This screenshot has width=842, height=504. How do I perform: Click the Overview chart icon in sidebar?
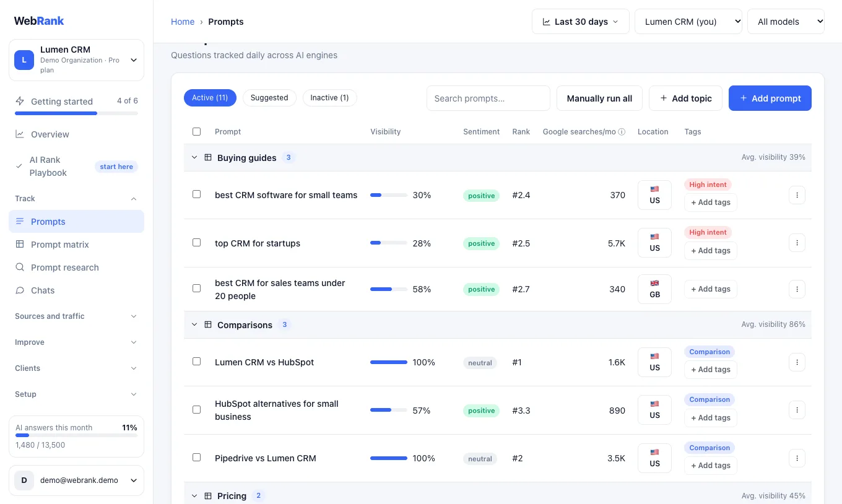(20, 134)
